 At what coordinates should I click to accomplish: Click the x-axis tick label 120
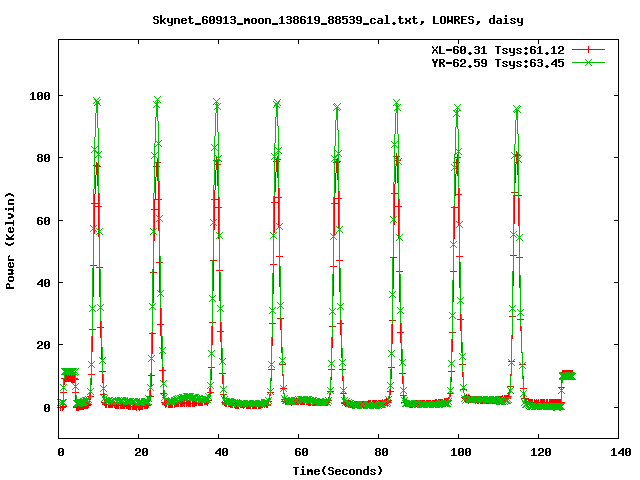(x=540, y=452)
